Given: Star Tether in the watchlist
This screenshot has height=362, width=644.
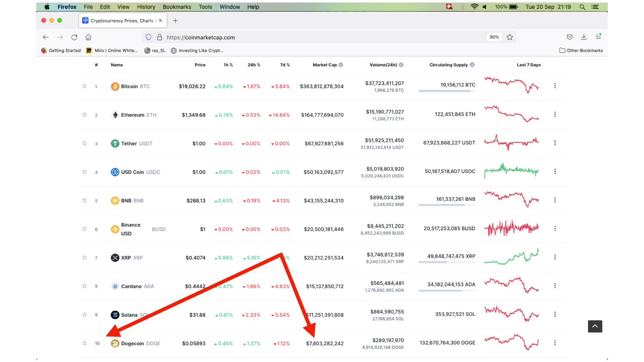Looking at the screenshot, I should pyautogui.click(x=85, y=143).
